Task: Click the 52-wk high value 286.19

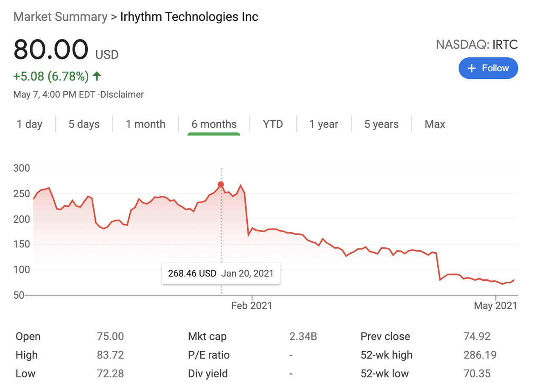Action: (x=480, y=355)
